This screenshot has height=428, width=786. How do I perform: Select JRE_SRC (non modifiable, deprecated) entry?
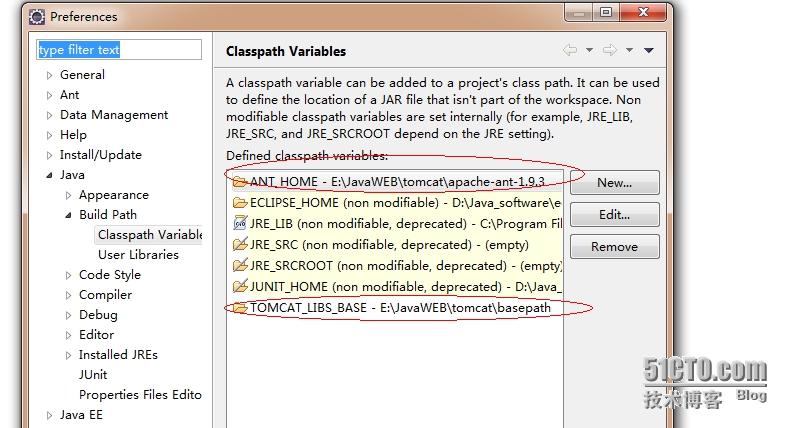point(395,245)
